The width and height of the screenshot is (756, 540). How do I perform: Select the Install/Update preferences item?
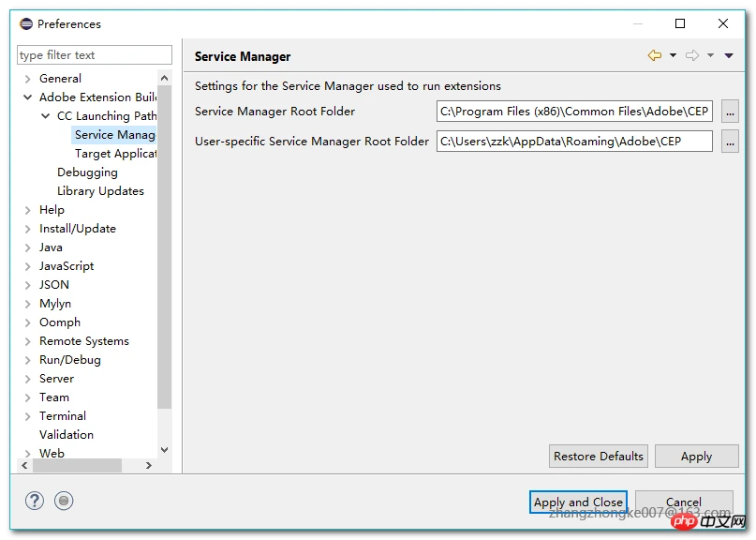[78, 229]
